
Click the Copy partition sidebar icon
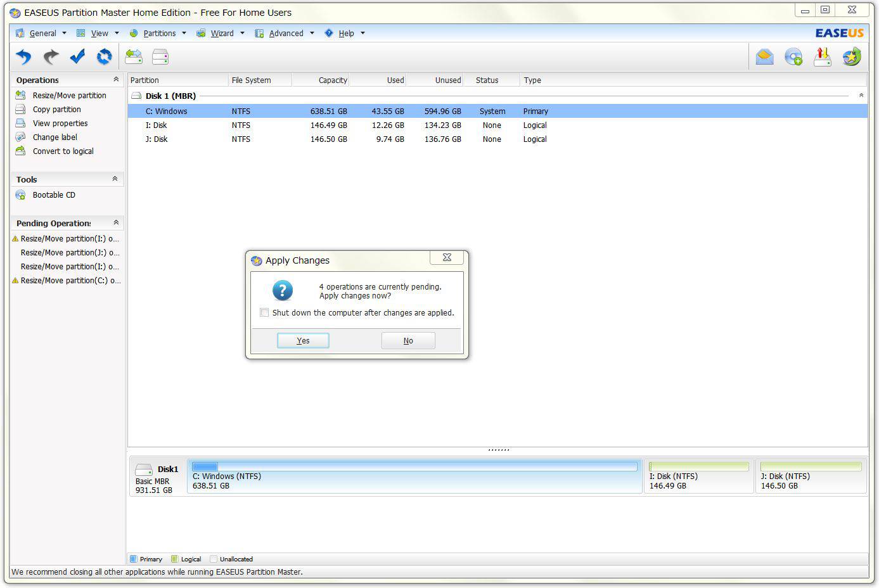(x=20, y=109)
